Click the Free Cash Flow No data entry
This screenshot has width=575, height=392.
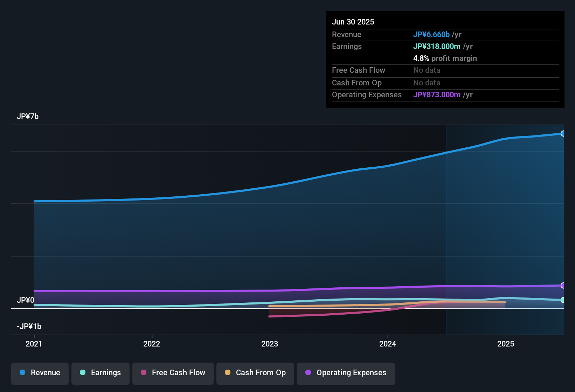pyautogui.click(x=427, y=70)
